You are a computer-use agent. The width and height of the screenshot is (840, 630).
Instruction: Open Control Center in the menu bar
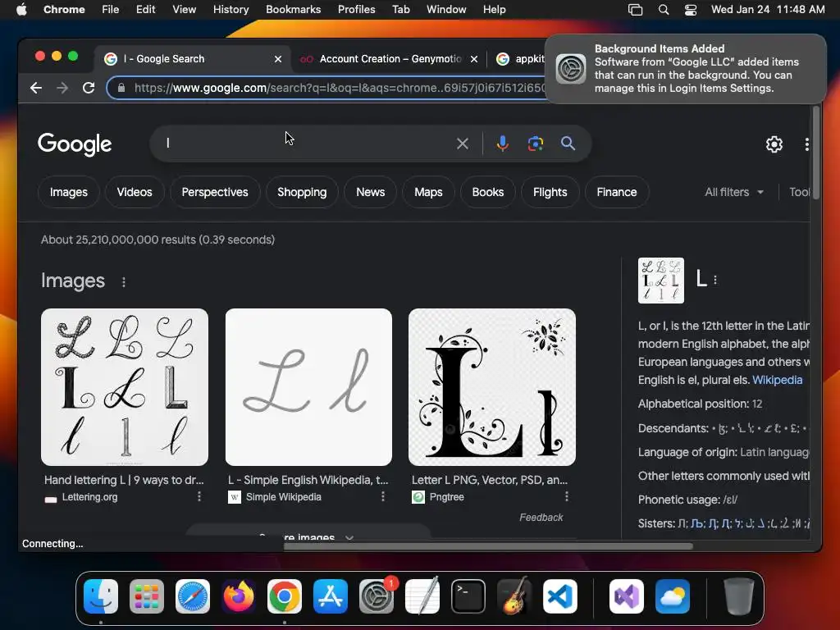tap(691, 10)
